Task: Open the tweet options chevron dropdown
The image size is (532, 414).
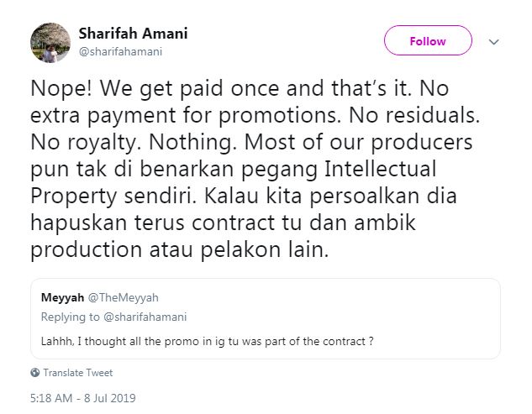Action: coord(494,41)
